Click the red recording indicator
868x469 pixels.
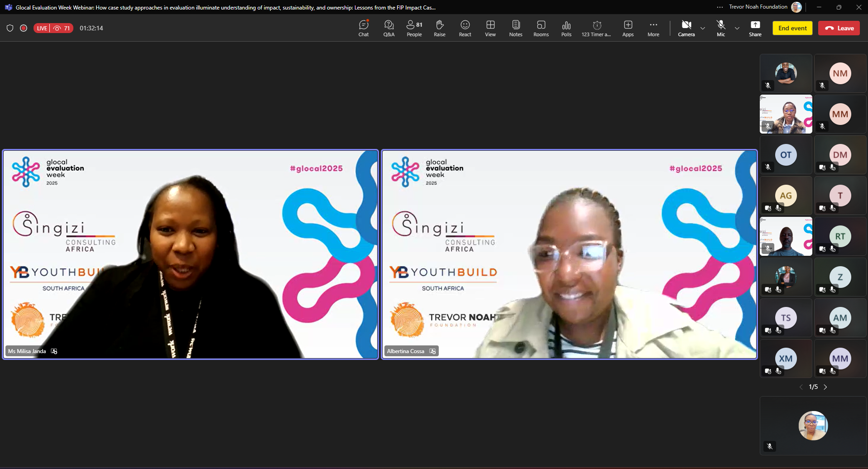tap(24, 28)
